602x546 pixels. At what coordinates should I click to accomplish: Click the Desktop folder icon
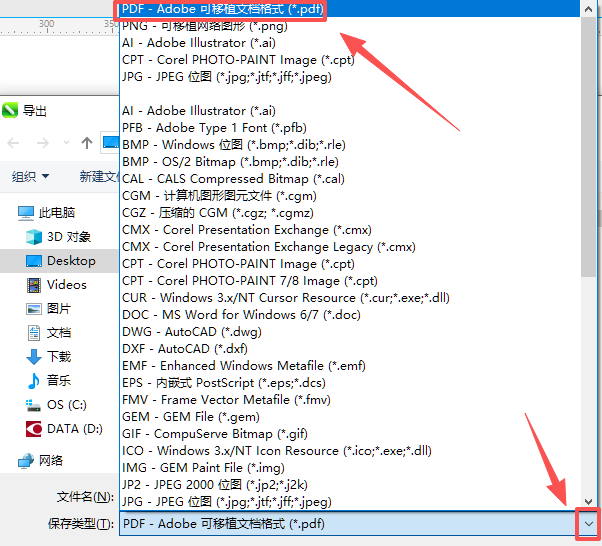[34, 261]
